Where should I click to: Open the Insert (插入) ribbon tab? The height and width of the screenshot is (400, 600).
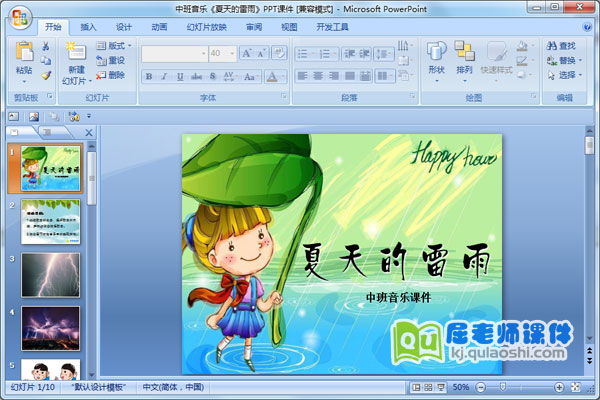click(x=88, y=27)
